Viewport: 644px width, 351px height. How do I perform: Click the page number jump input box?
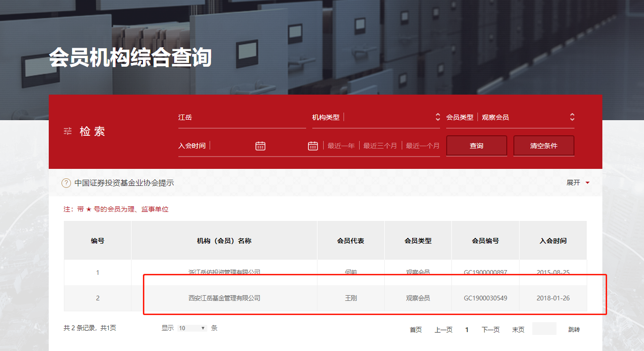(544, 329)
